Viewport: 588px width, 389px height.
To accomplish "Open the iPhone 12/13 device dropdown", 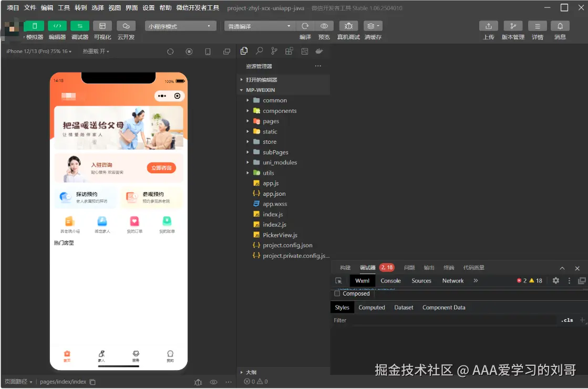I will coord(39,51).
